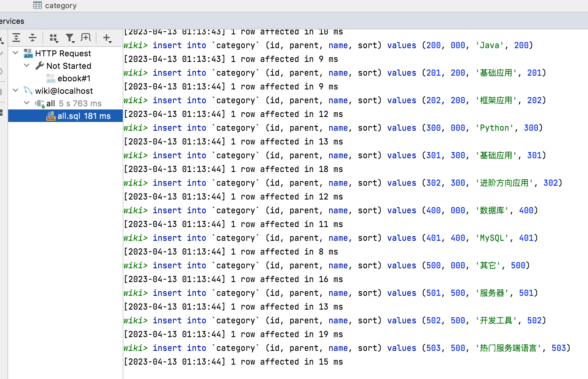Click the open-in-new-tab toolbar icon
This screenshot has width=588, height=379.
click(85, 38)
